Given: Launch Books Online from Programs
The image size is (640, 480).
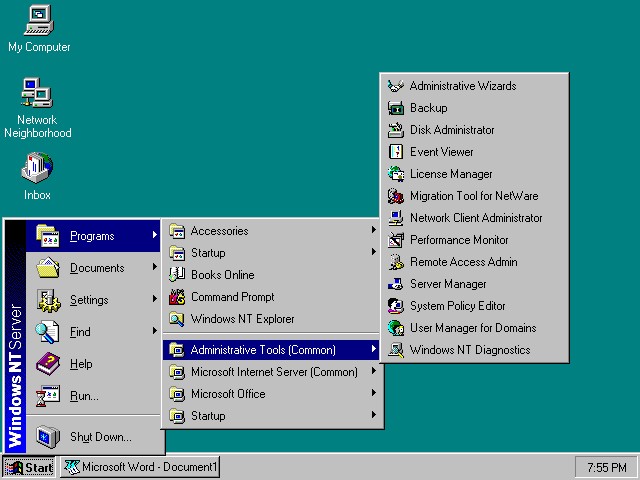Looking at the screenshot, I should click(x=271, y=275).
